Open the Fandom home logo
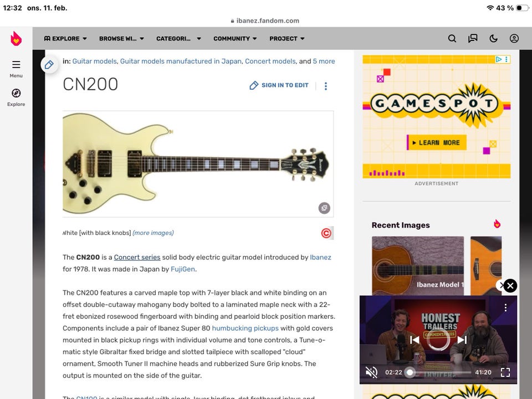Viewport: 532px width, 399px height. [16, 38]
